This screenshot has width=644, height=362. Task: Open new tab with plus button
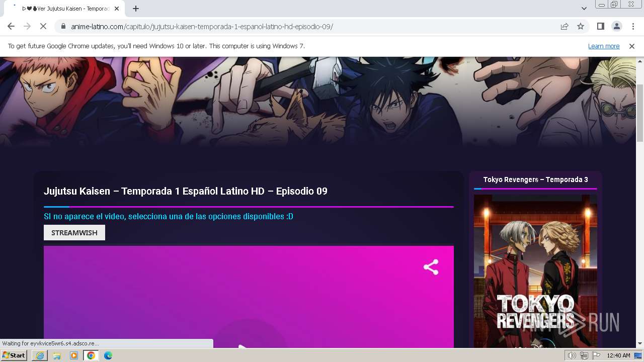pos(136,9)
